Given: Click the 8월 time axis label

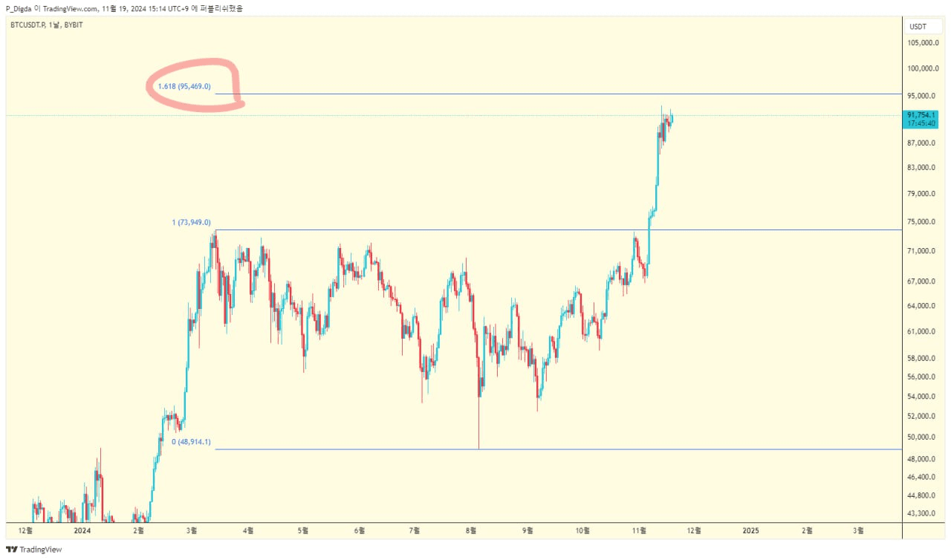Looking at the screenshot, I should click(x=472, y=530).
